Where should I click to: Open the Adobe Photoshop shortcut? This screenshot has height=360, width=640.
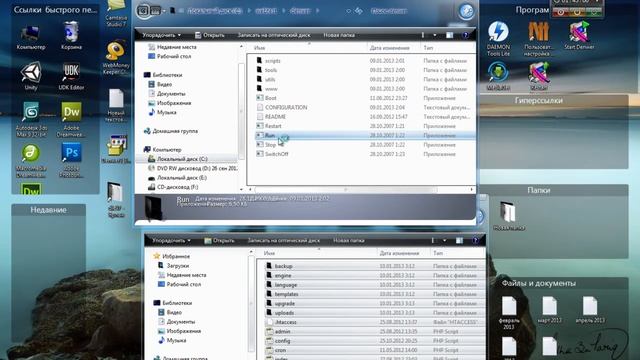coord(71,160)
